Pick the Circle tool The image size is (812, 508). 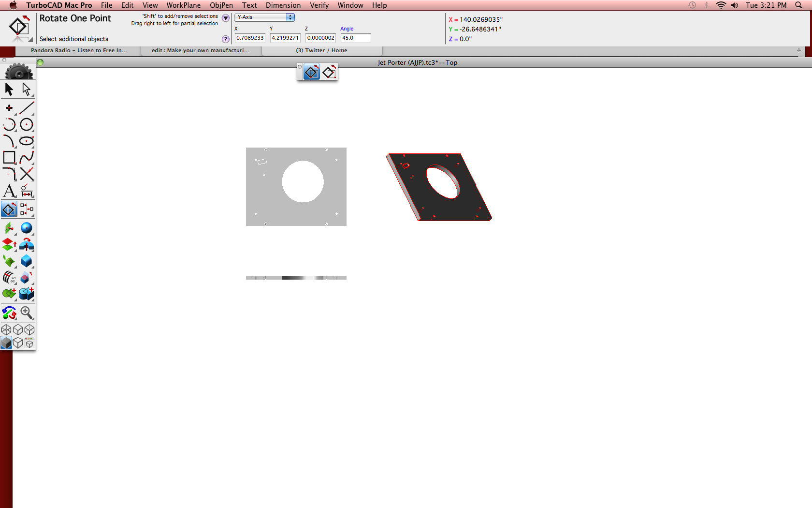pos(27,124)
